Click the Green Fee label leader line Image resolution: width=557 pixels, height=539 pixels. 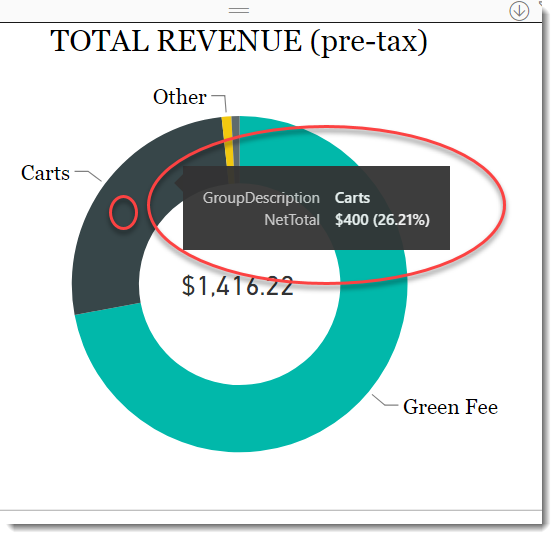pos(385,400)
